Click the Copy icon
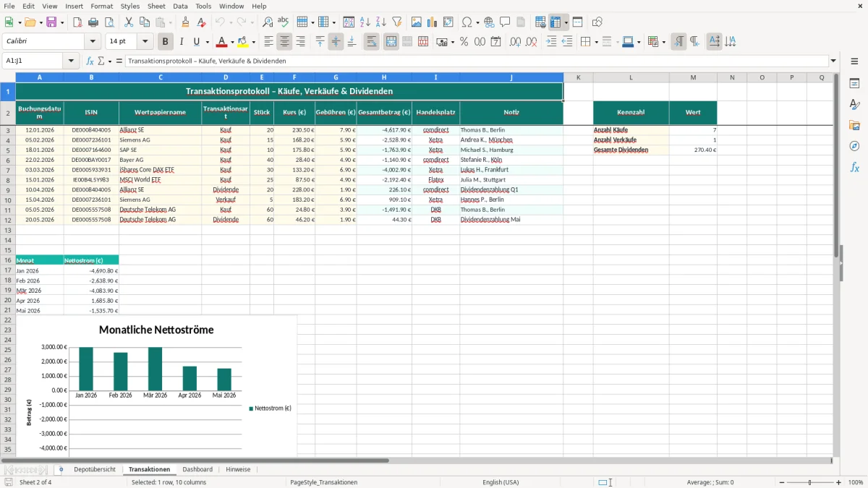The image size is (868, 488). pos(145,22)
